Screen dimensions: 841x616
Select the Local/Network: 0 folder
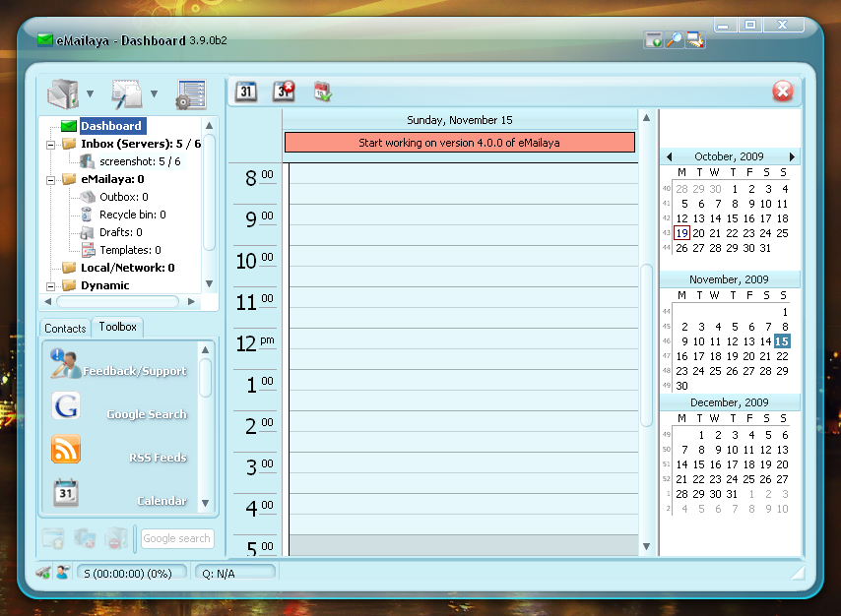pos(128,268)
